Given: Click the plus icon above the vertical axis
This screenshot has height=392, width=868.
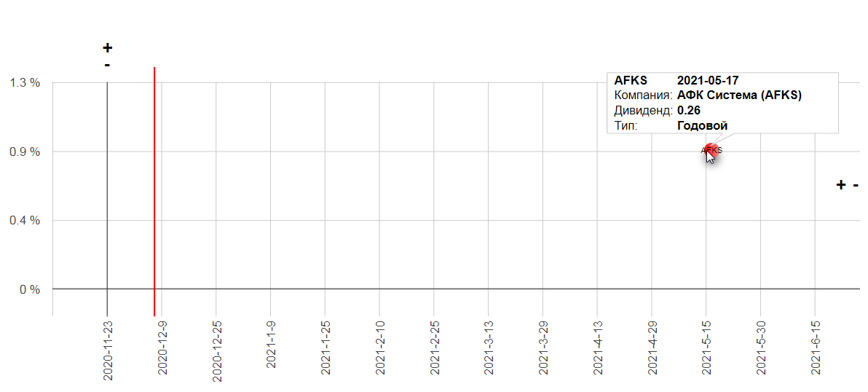Looking at the screenshot, I should [x=107, y=48].
